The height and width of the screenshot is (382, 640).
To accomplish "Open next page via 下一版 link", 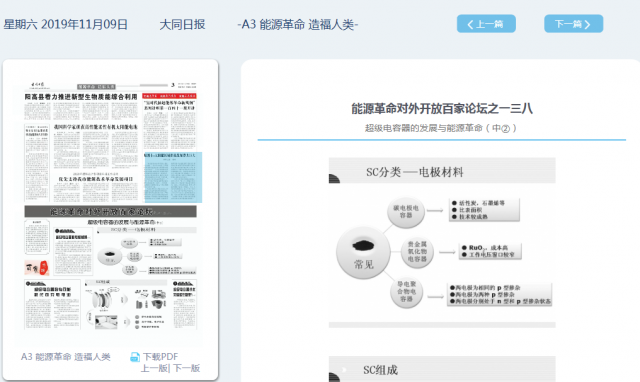I will point(187,368).
